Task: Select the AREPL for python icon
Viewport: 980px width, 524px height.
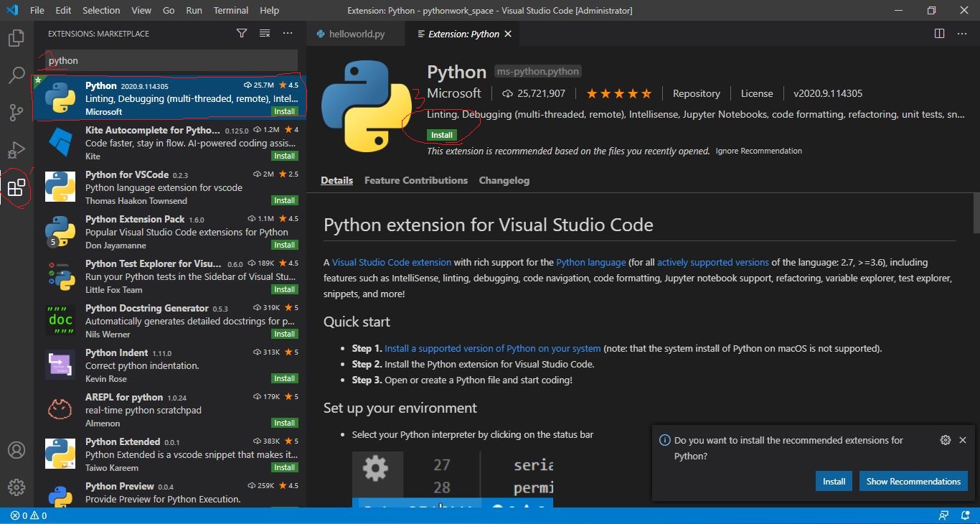Action: point(60,410)
